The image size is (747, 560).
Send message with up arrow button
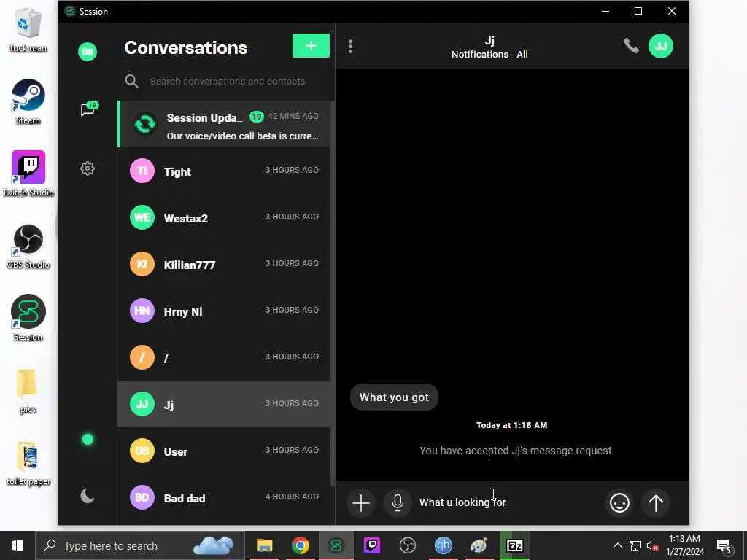pos(656,503)
